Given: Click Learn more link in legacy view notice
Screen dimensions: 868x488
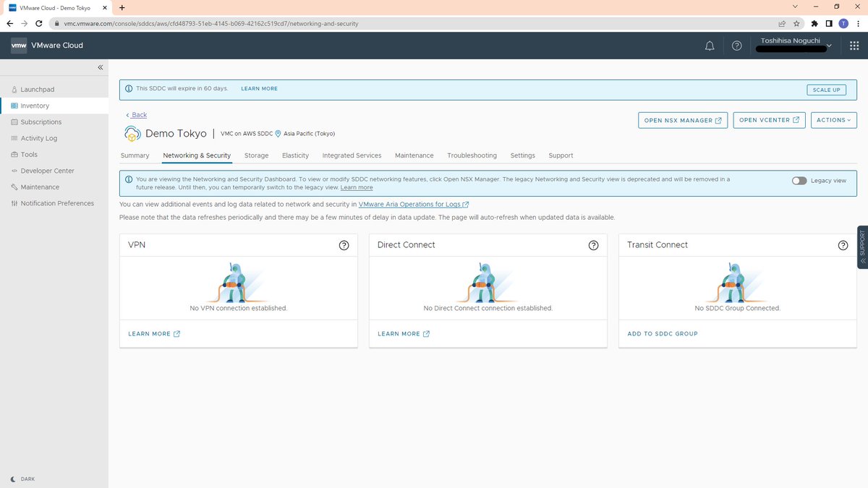Looking at the screenshot, I should pos(357,187).
